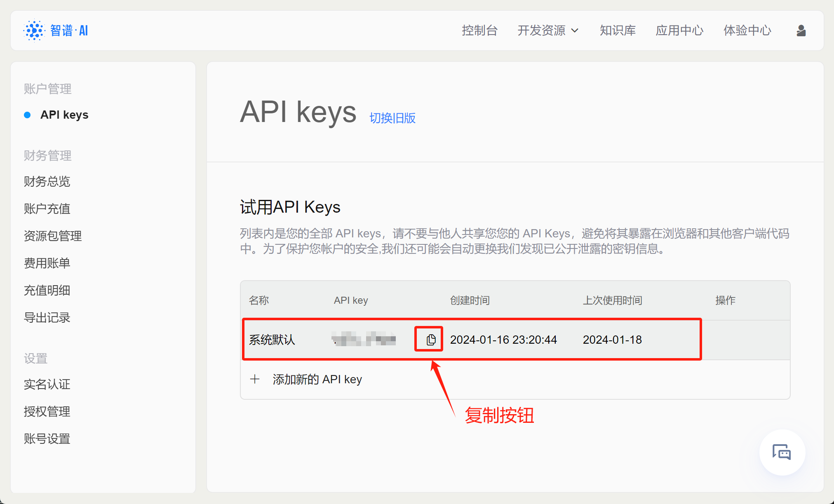The width and height of the screenshot is (834, 504).
Task: Open the user profile icon
Action: tap(801, 30)
